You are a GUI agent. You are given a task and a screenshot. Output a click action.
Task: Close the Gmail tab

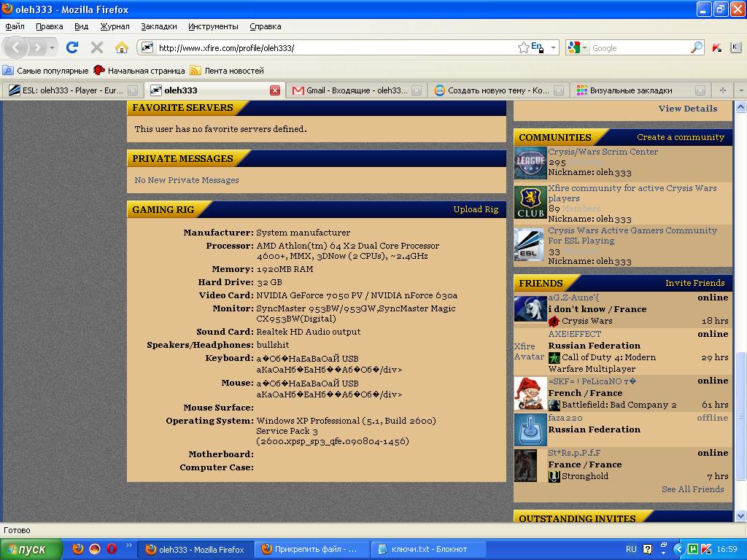click(417, 90)
